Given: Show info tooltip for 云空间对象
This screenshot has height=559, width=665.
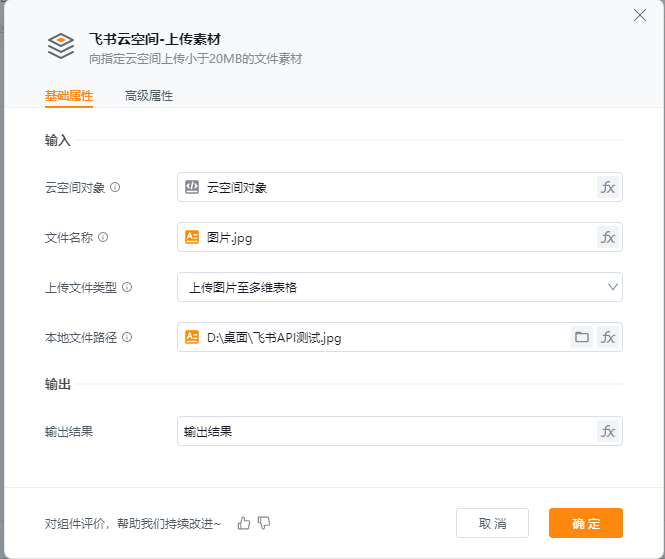Looking at the screenshot, I should [115, 187].
